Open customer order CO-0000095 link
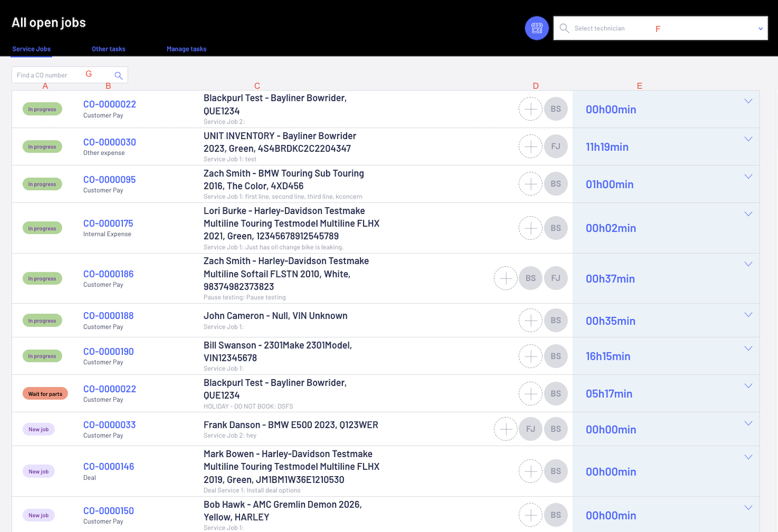The image size is (778, 532). pos(109,180)
